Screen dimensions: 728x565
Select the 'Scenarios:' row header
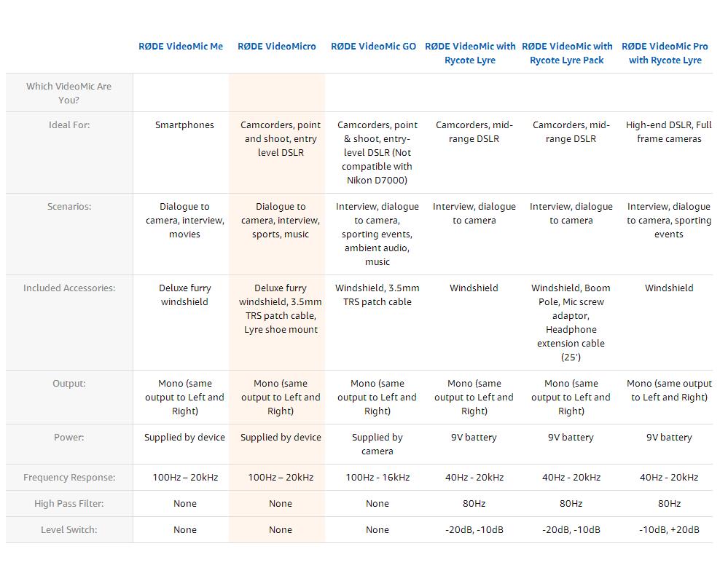point(69,207)
